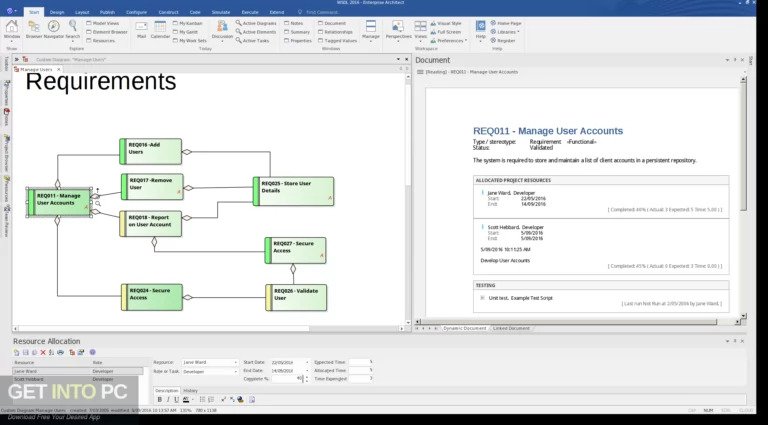Switch to Full Screen mode
Image resolution: width=768 pixels, height=425 pixels.
[x=445, y=32]
